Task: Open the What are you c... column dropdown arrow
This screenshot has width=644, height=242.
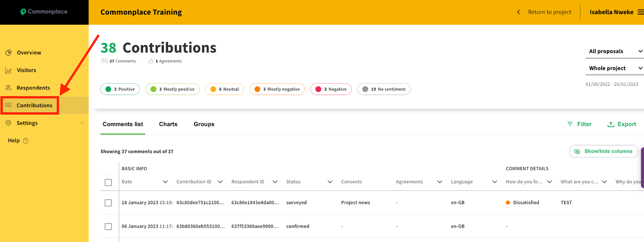Action: 605,182
